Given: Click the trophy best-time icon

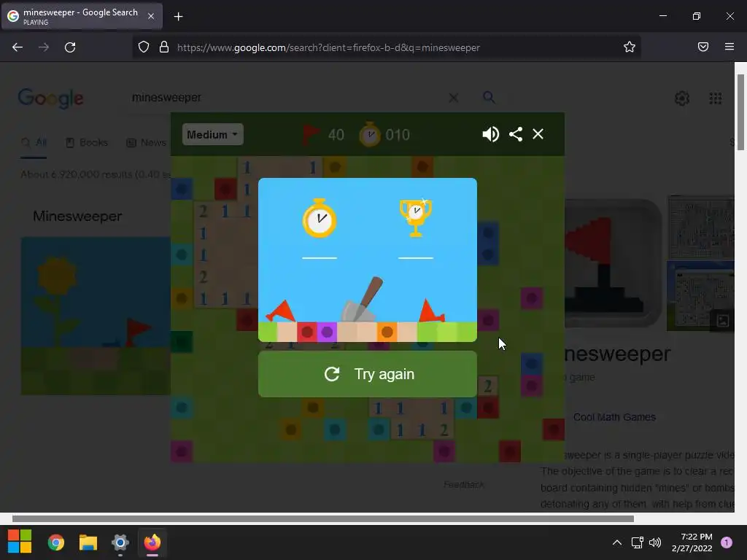Looking at the screenshot, I should pyautogui.click(x=415, y=217).
